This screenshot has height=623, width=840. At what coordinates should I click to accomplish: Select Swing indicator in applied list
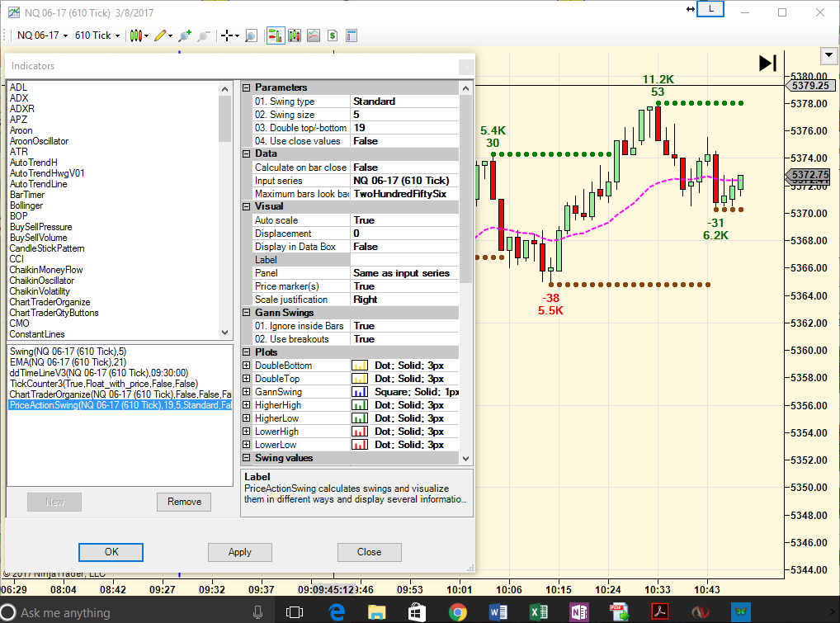[68, 352]
